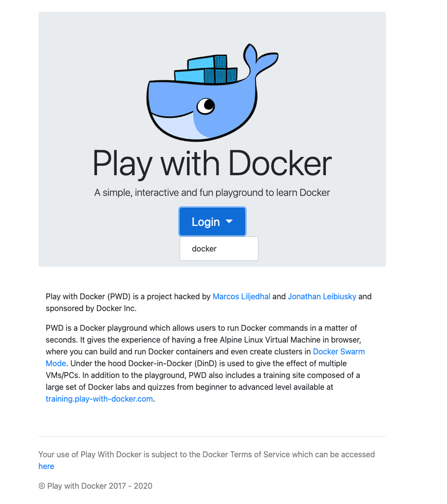The image size is (447, 504).
Task: Click the horizontal divider above the footer
Action: point(212,436)
